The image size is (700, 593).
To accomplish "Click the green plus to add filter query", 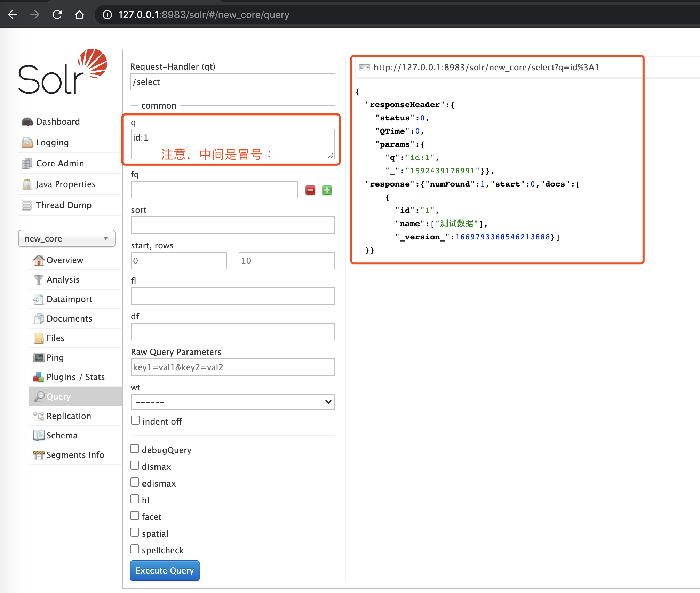I will 327,190.
